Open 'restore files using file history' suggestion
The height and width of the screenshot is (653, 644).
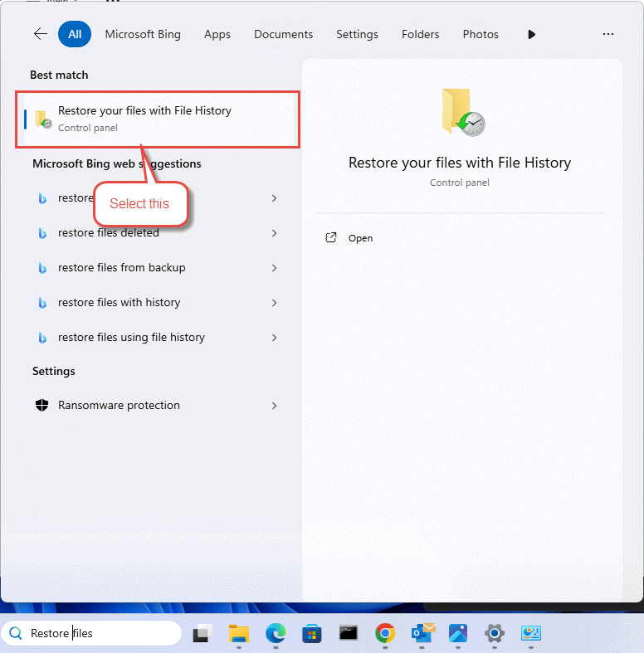(x=158, y=338)
